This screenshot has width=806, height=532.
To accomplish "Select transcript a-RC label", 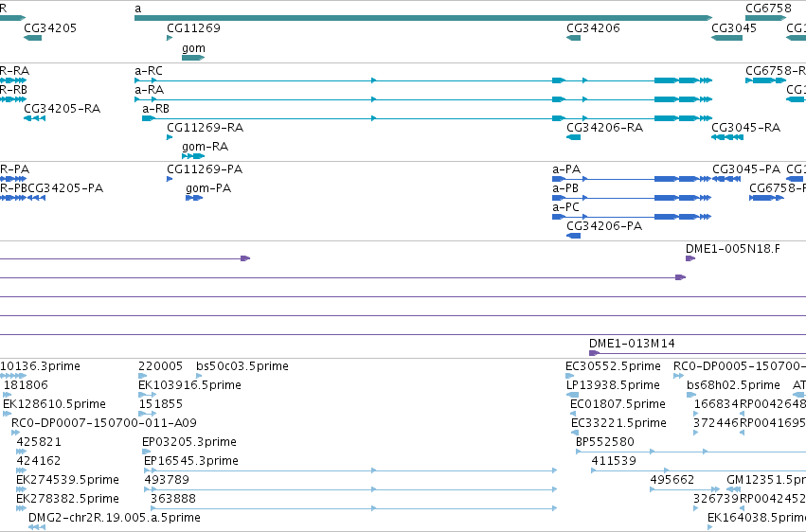I will 149,70.
